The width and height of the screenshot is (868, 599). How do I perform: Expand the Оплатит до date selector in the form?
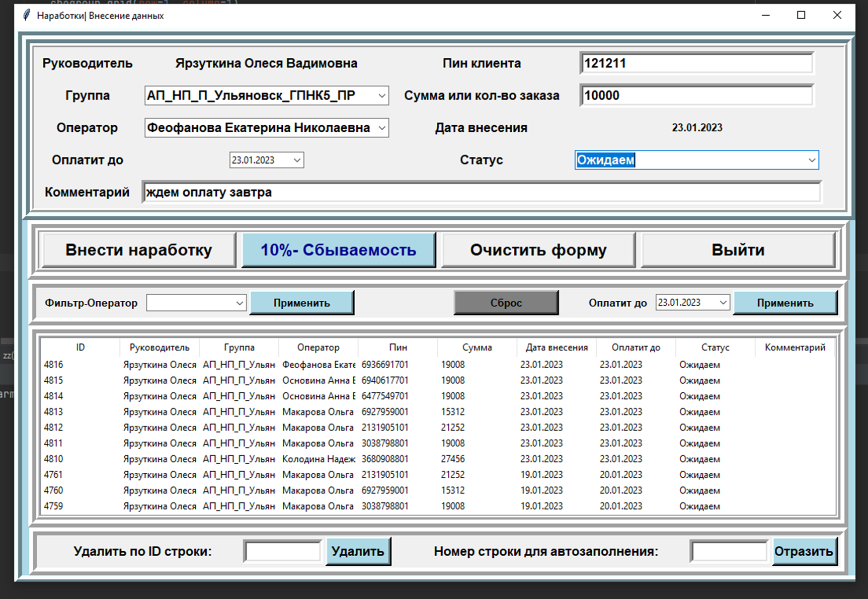click(x=298, y=160)
